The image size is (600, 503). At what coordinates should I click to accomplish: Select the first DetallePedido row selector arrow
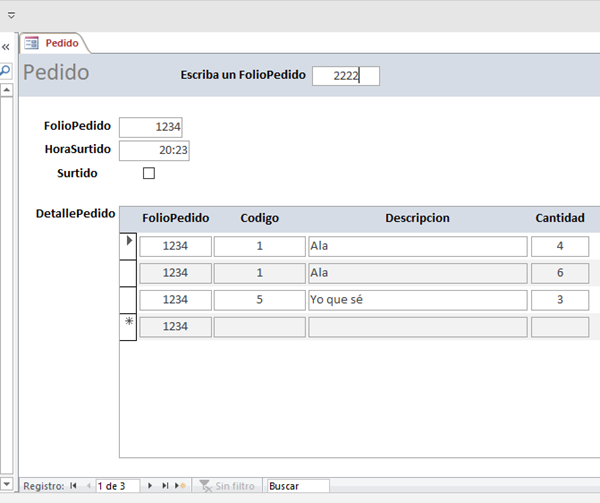[x=128, y=243]
